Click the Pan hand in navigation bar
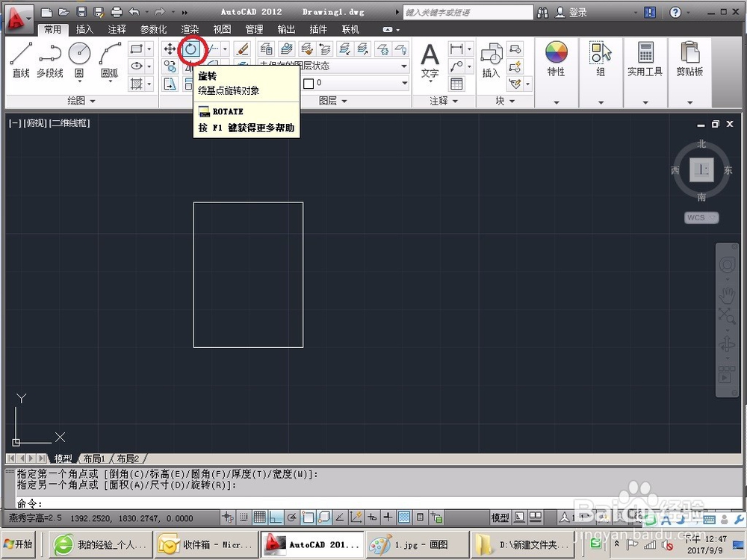 [x=727, y=295]
